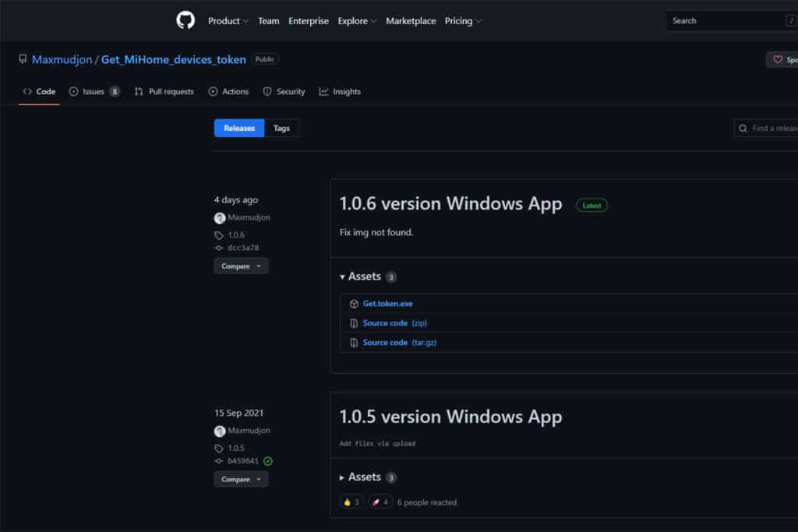Click the Pull requests branch icon
The image size is (798, 532).
point(139,92)
